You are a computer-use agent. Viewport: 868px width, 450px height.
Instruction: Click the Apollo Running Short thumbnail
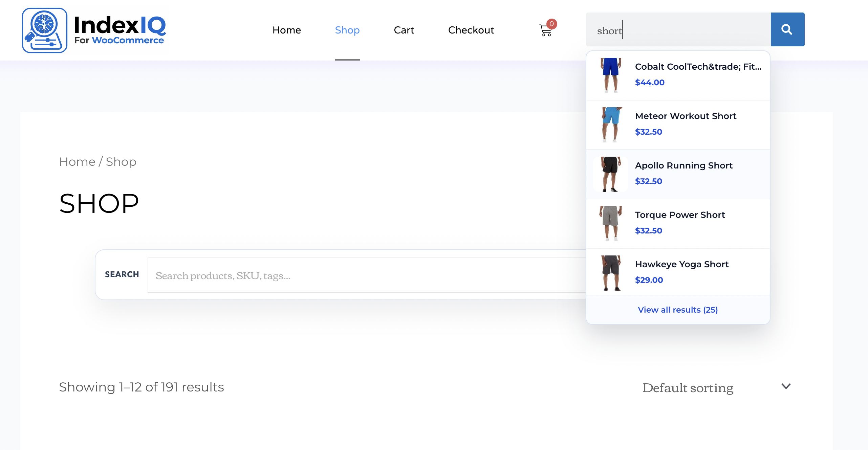611,174
